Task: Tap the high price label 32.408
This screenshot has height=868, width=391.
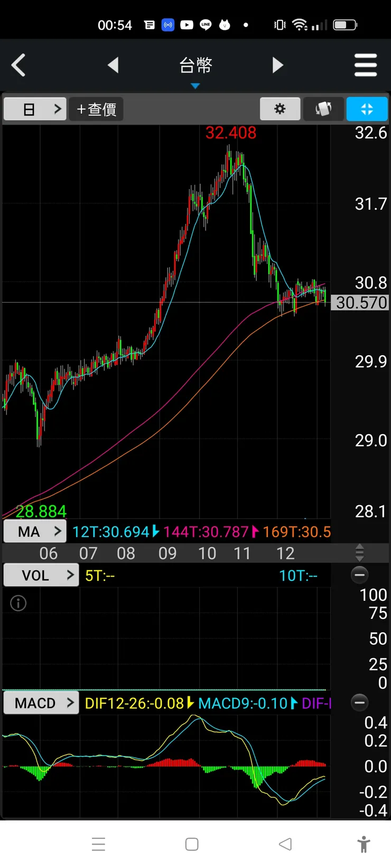Action: 231,133
